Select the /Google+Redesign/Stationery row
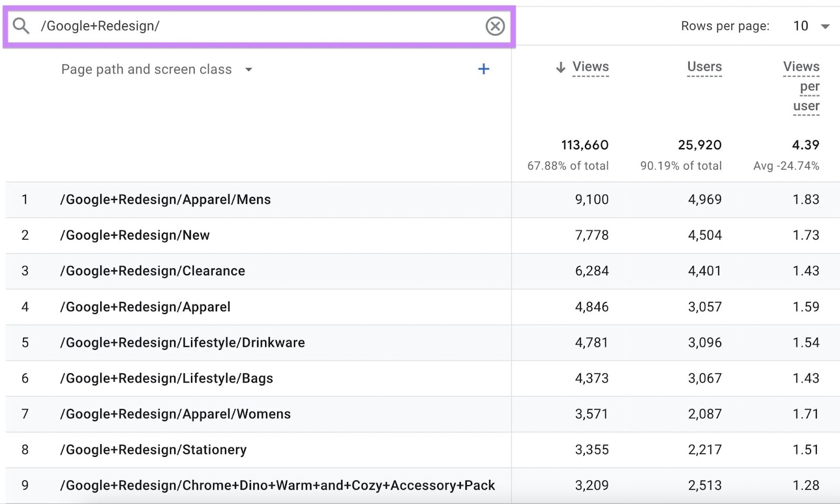 click(154, 449)
